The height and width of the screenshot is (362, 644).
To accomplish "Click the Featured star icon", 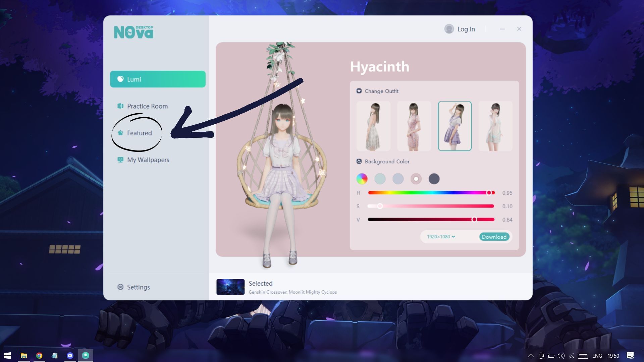I will [x=120, y=133].
